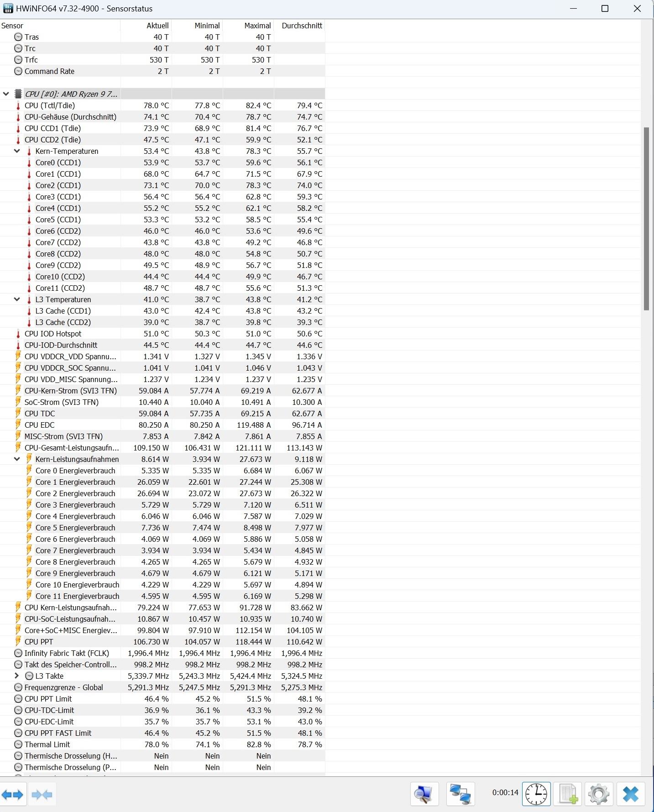Click the Durchschnitt column header
654x812 pixels.
(299, 26)
